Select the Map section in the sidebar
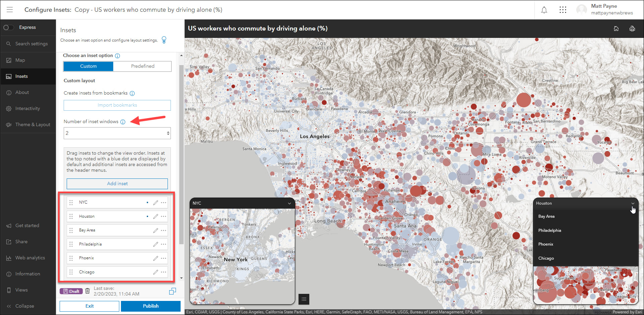This screenshot has width=644, height=315. pos(20,60)
